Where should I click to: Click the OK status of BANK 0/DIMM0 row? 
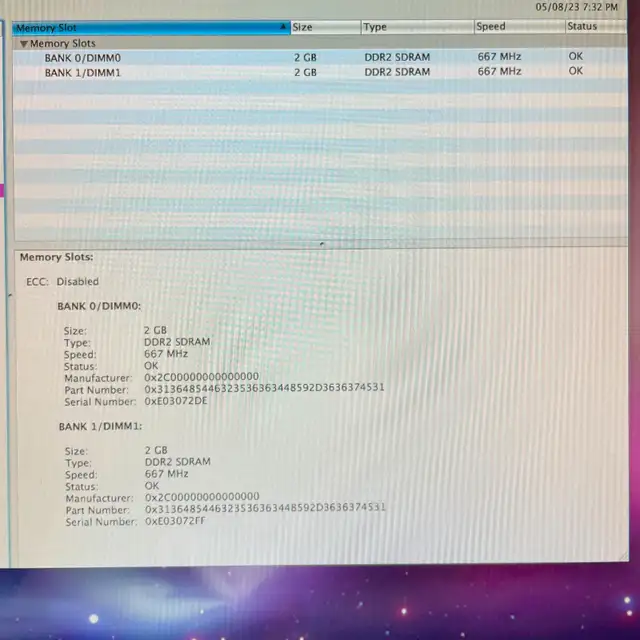[576, 56]
